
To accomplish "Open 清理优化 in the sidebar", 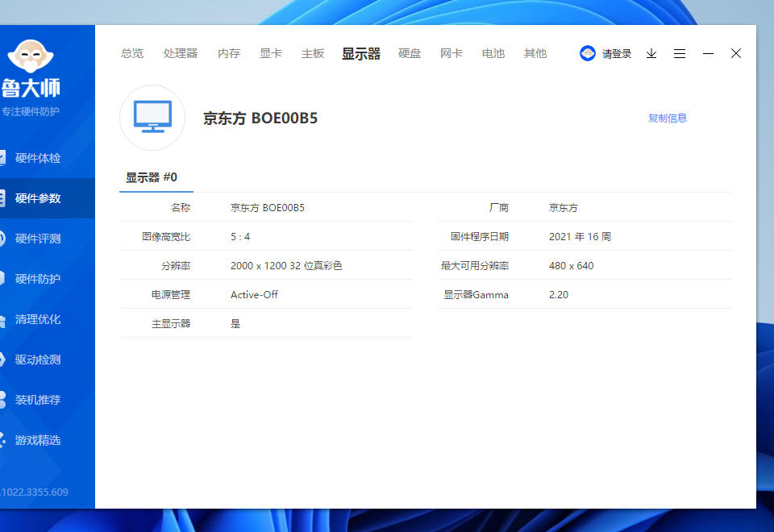I will 38,319.
